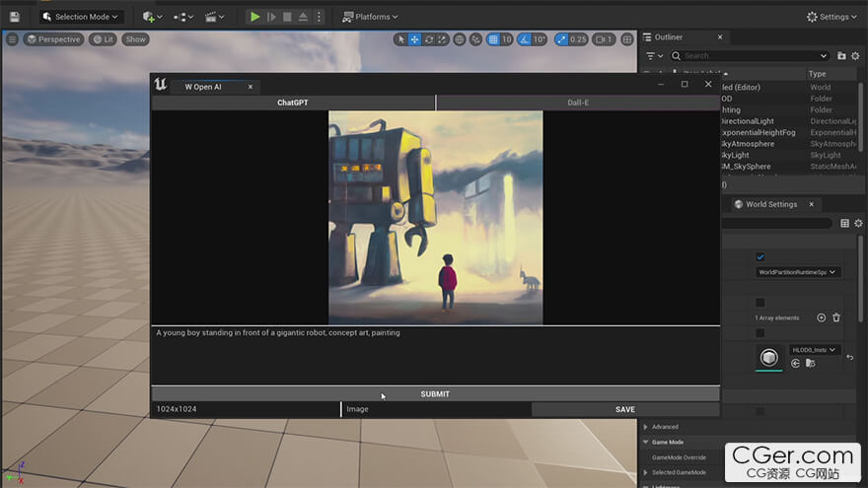The image size is (868, 488).
Task: Click the Outliner search field
Action: 750,56
